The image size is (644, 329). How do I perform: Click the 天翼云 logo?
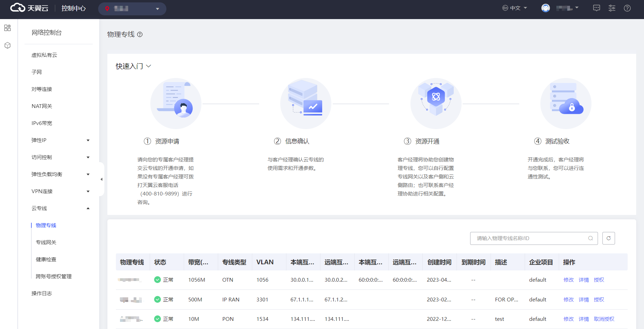29,8
